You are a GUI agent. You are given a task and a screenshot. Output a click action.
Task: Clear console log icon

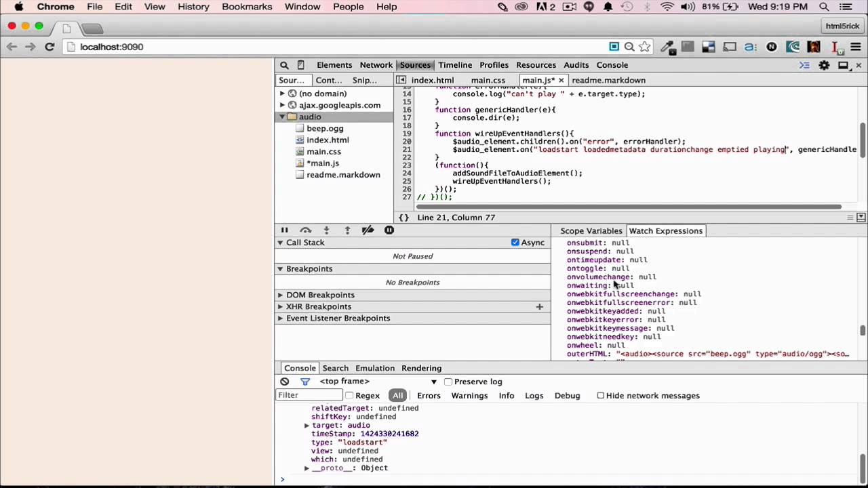(285, 382)
